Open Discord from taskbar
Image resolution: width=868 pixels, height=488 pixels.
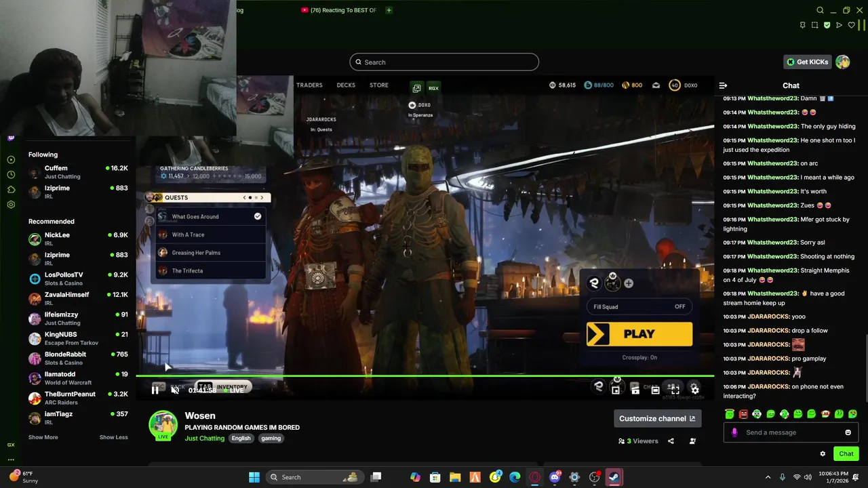pyautogui.click(x=555, y=477)
